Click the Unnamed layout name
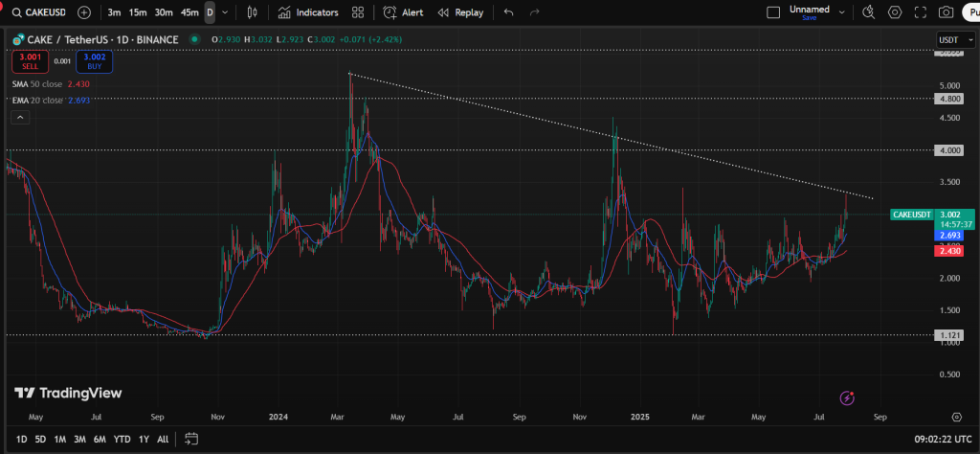The height and width of the screenshot is (454, 980). point(810,10)
